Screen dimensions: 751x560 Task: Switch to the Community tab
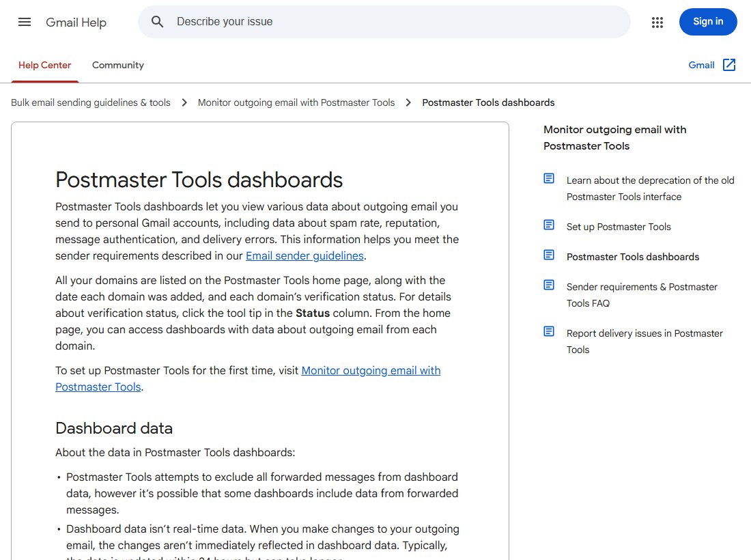118,65
